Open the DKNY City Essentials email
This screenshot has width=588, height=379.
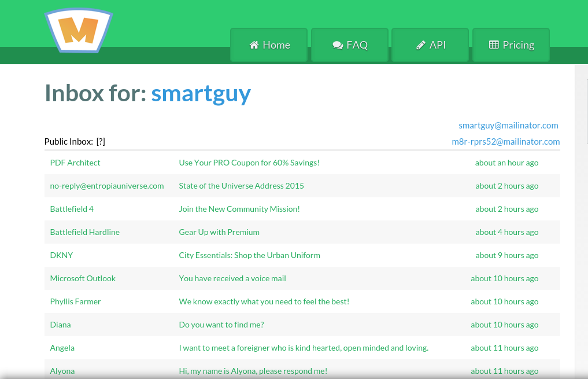[x=302, y=255]
